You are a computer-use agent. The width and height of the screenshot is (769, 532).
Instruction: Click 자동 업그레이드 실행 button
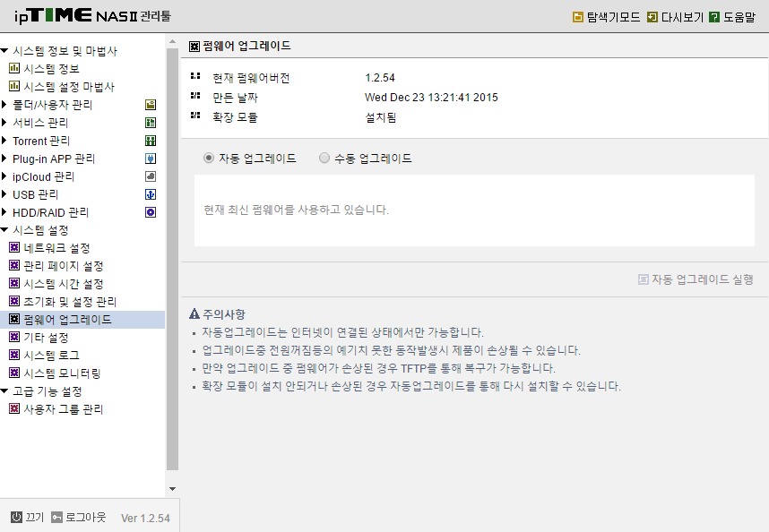696,279
